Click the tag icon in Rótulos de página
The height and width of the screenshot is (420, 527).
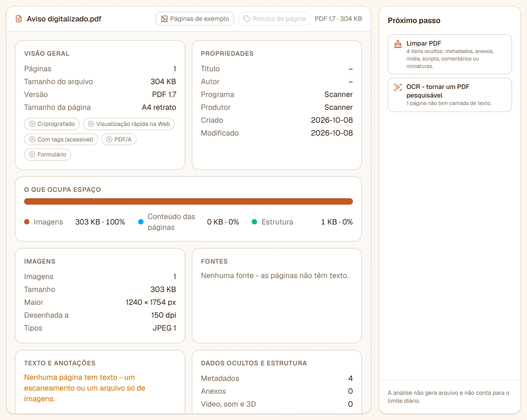[247, 19]
